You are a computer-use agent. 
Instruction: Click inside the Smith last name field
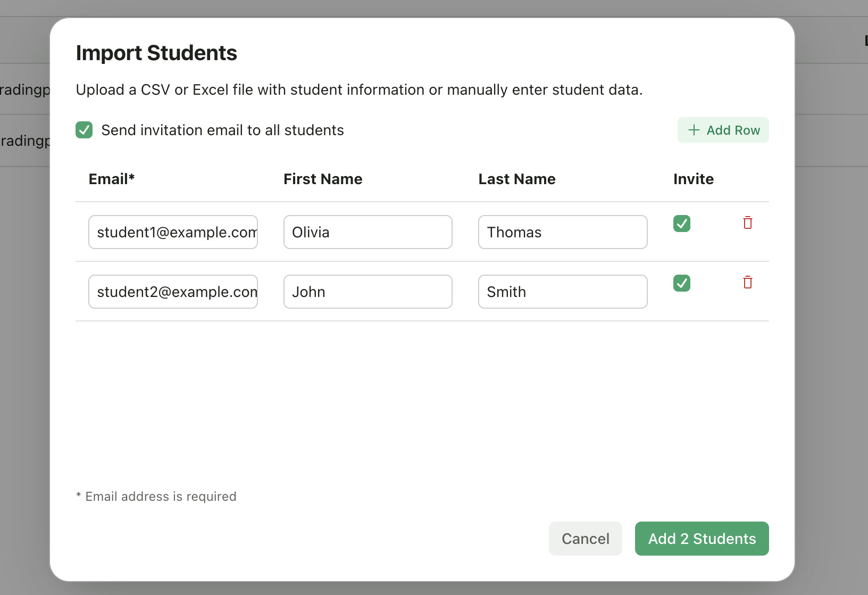pyautogui.click(x=562, y=292)
